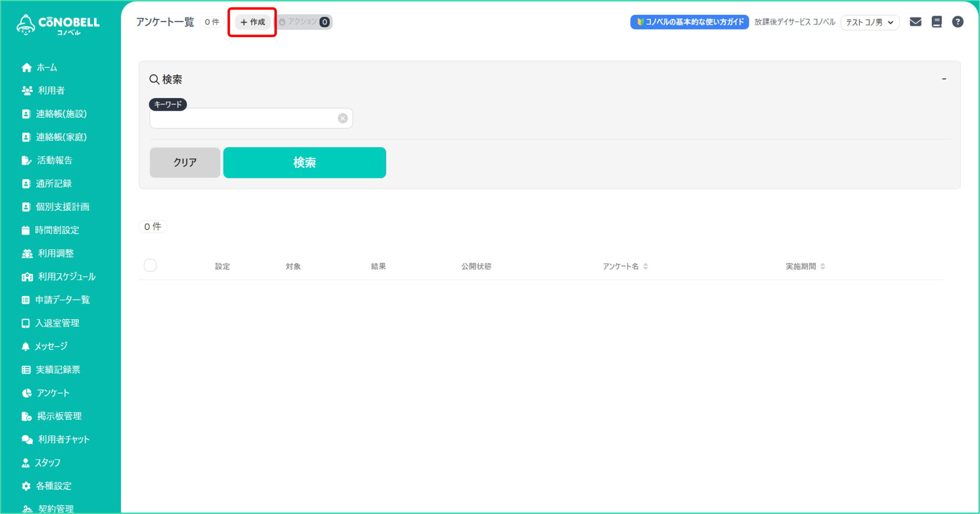
Task: Click the home icon in sidebar
Action: pyautogui.click(x=26, y=68)
